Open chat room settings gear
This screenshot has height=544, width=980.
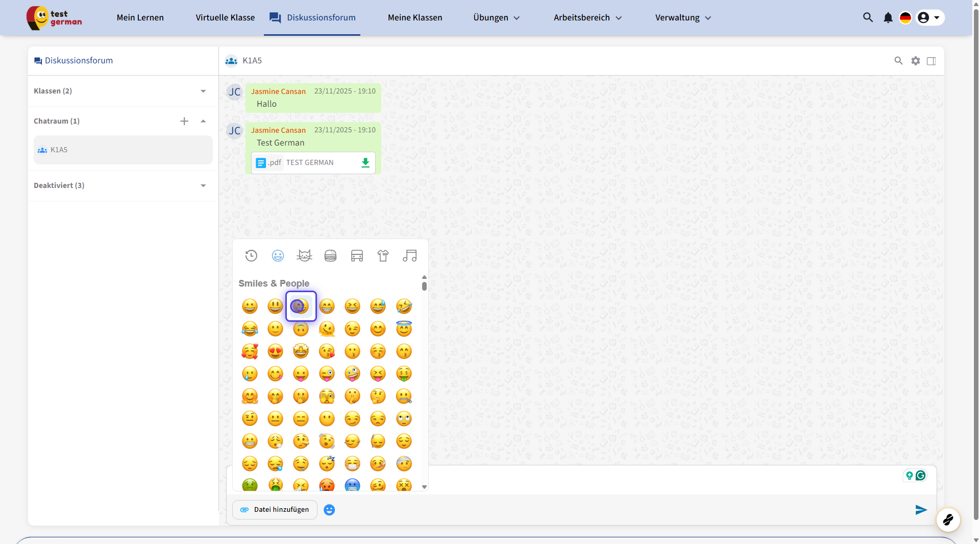(916, 61)
